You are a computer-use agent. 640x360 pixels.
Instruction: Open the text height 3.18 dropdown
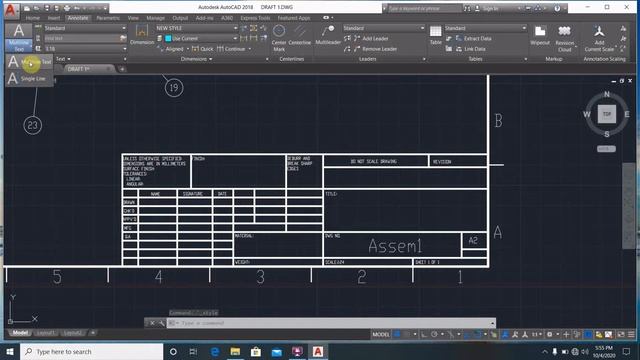click(85, 49)
